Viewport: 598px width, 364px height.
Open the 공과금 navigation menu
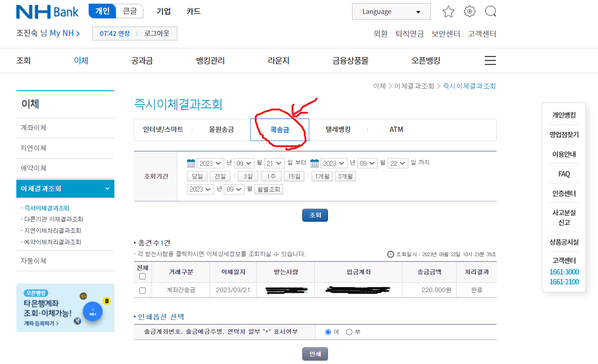(142, 60)
